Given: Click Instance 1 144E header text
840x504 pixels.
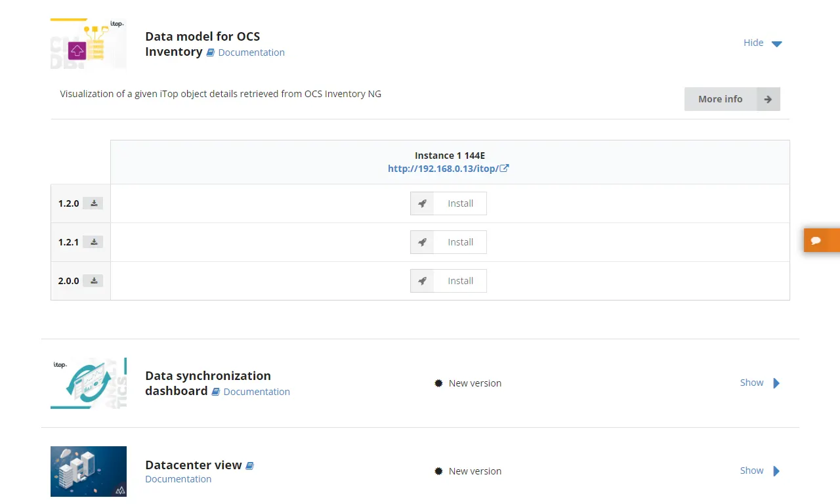Looking at the screenshot, I should coord(450,156).
